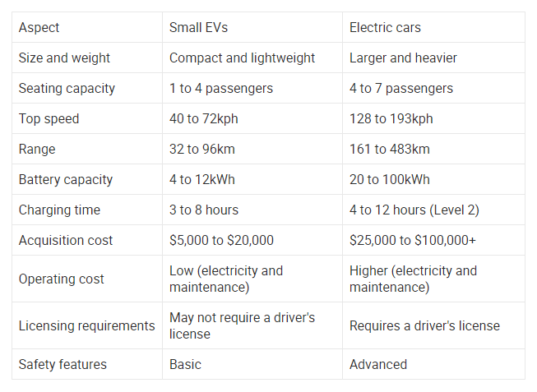
Task: Select the 3 to 8 hours cell
Action: click(252, 210)
